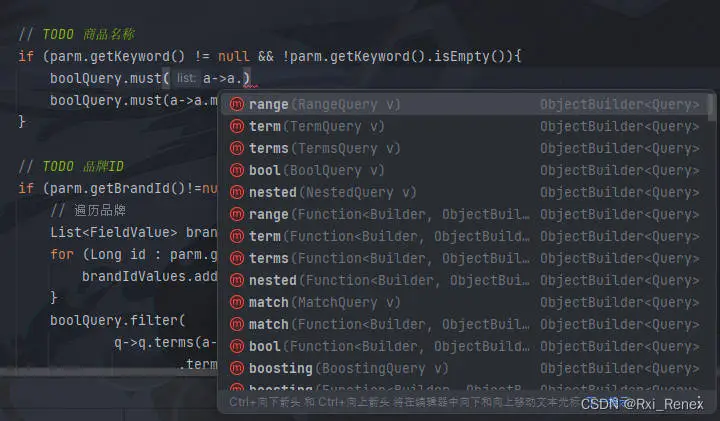This screenshot has height=421, width=720.
Task: Choose term(TermQuery v) from the completion list
Action: pos(465,126)
